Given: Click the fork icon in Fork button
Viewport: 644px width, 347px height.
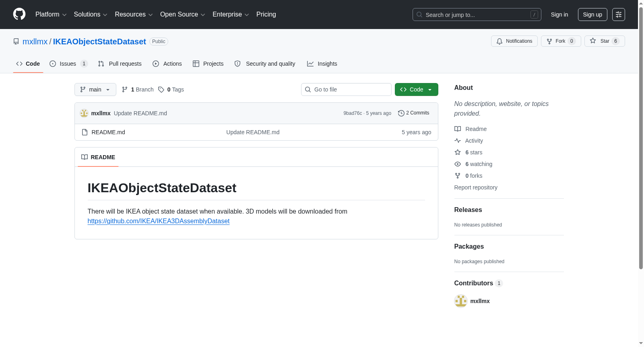Looking at the screenshot, I should click(549, 41).
